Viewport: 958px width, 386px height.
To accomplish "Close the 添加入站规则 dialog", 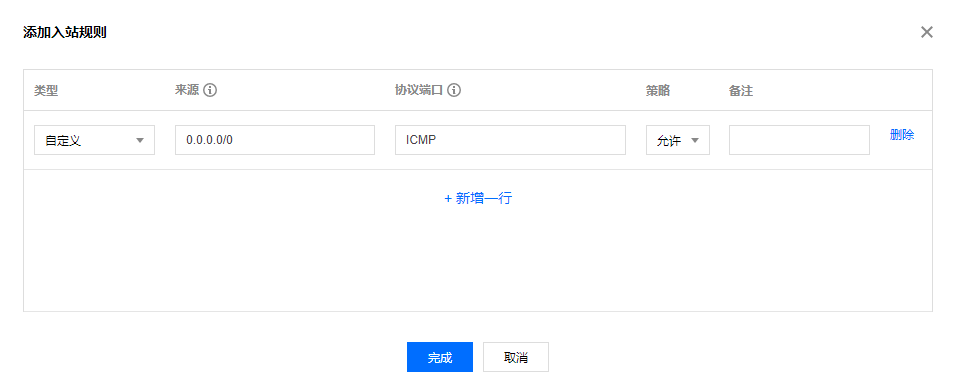I will pos(927,32).
